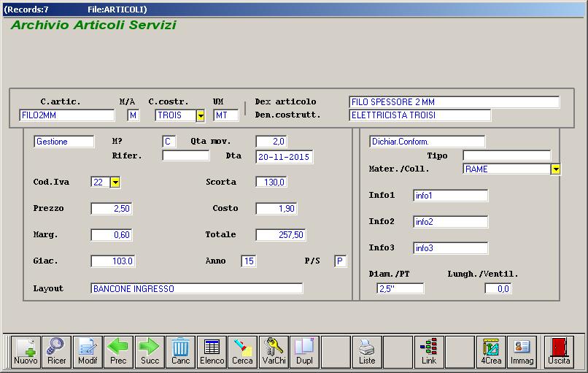Click the Layout field BANCONE INGRESSO

pos(196,288)
